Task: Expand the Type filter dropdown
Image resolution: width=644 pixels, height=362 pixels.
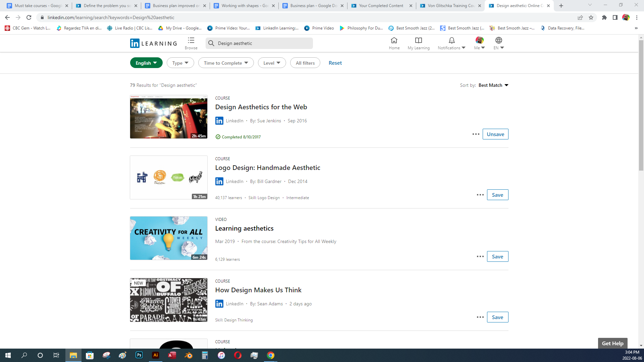Action: [x=180, y=63]
